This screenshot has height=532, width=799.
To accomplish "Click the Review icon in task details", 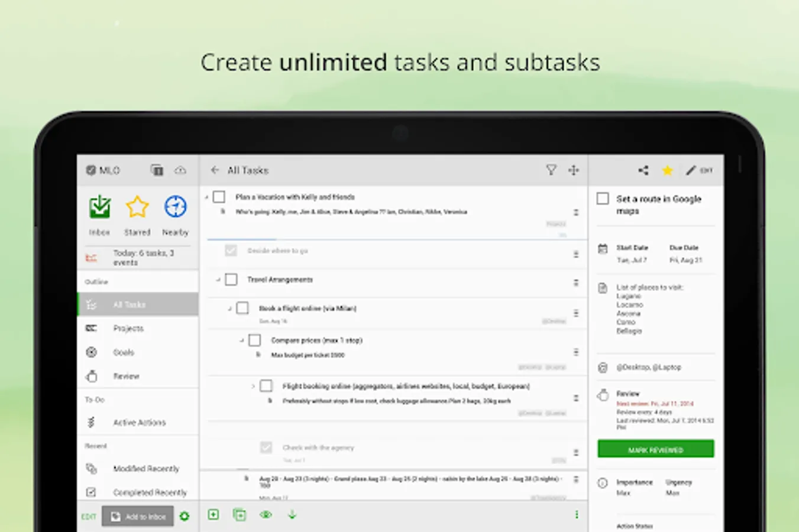I will [x=603, y=395].
